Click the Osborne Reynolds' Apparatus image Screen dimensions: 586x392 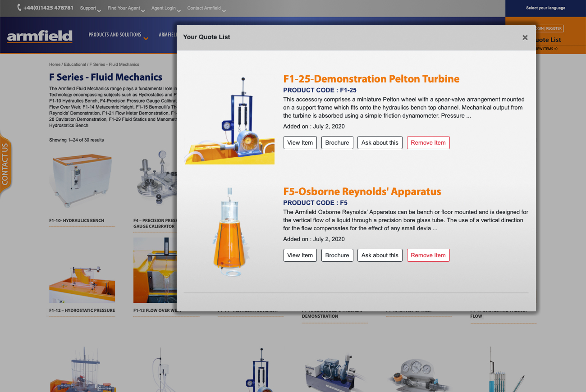pos(229,232)
